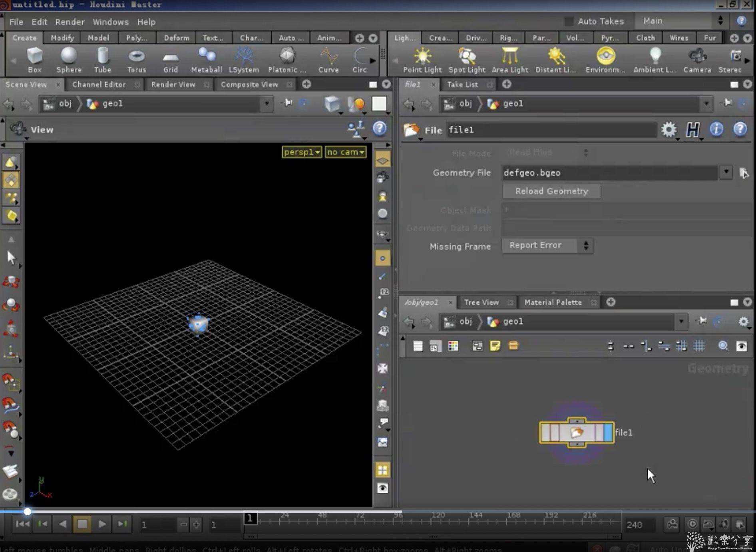Click the Reload Geometry button
The width and height of the screenshot is (756, 552).
551,191
